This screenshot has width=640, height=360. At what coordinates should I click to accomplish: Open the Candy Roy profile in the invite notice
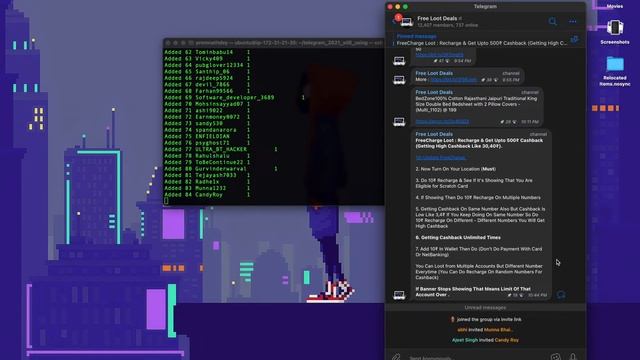507,340
